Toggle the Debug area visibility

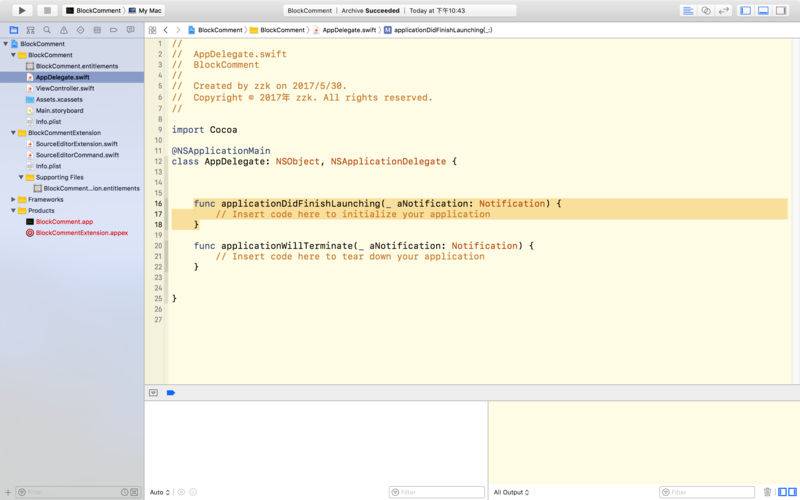[x=763, y=10]
